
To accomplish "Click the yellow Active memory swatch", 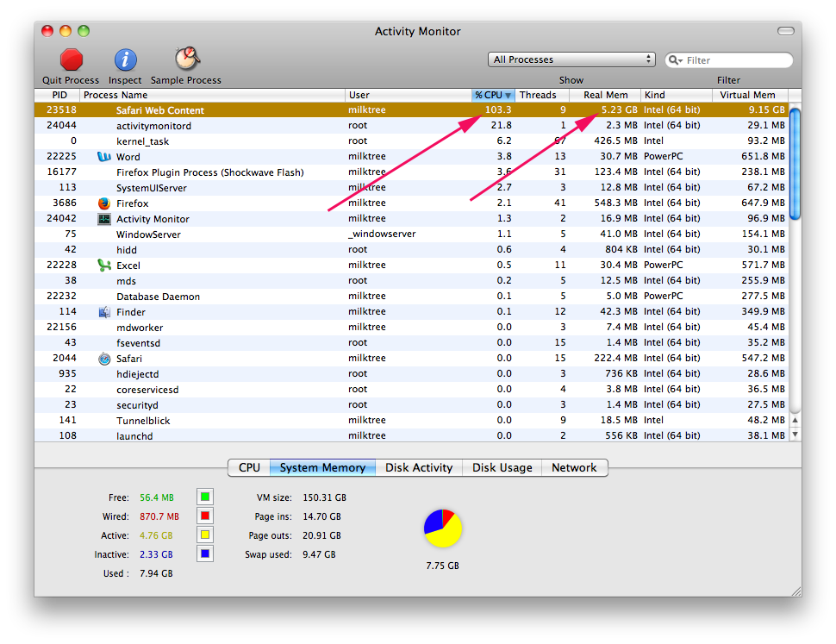I will [x=205, y=535].
